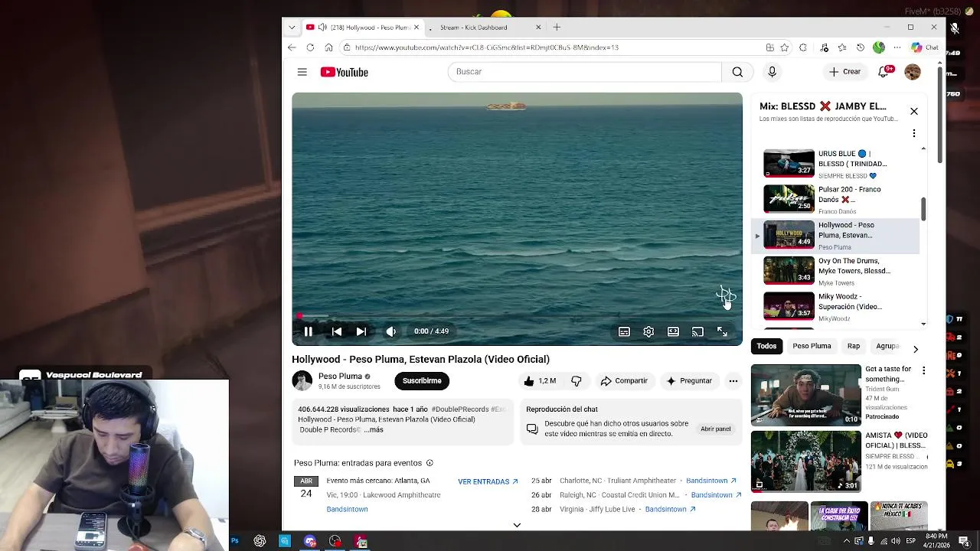Screen dimensions: 980x551
Task: Open the player settings gear
Action: click(648, 331)
